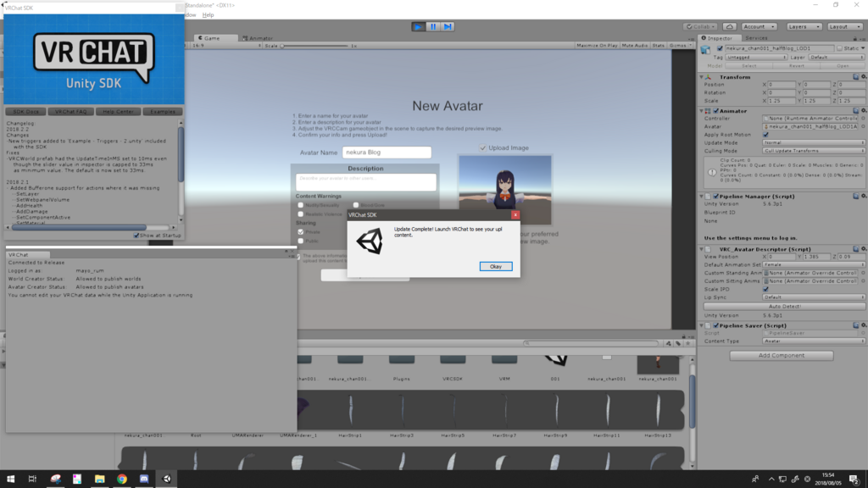Toggle the GameObject active checkbox in Inspector
Viewport: 868px width, 488px height.
click(720, 48)
